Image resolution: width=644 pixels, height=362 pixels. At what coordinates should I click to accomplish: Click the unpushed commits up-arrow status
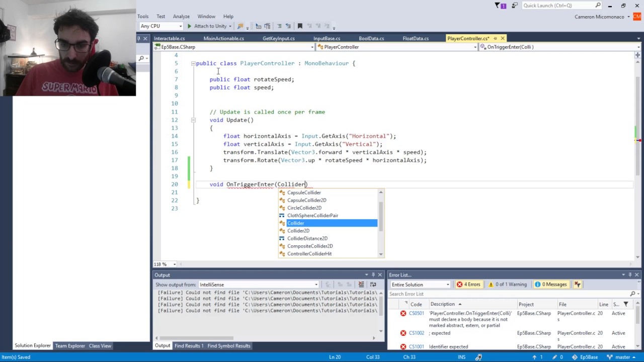[538, 357]
